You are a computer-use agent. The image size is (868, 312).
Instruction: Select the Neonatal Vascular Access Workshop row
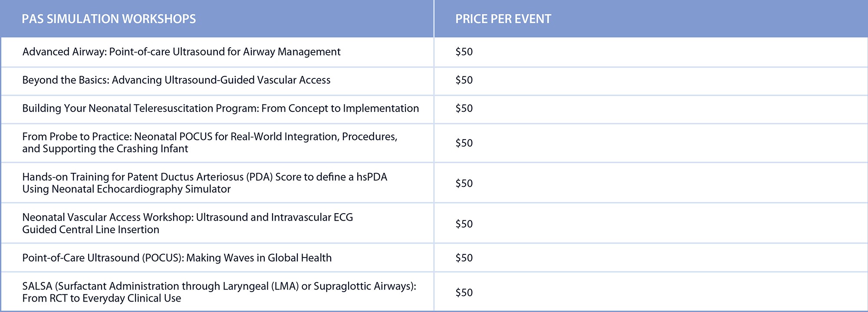tap(187, 218)
